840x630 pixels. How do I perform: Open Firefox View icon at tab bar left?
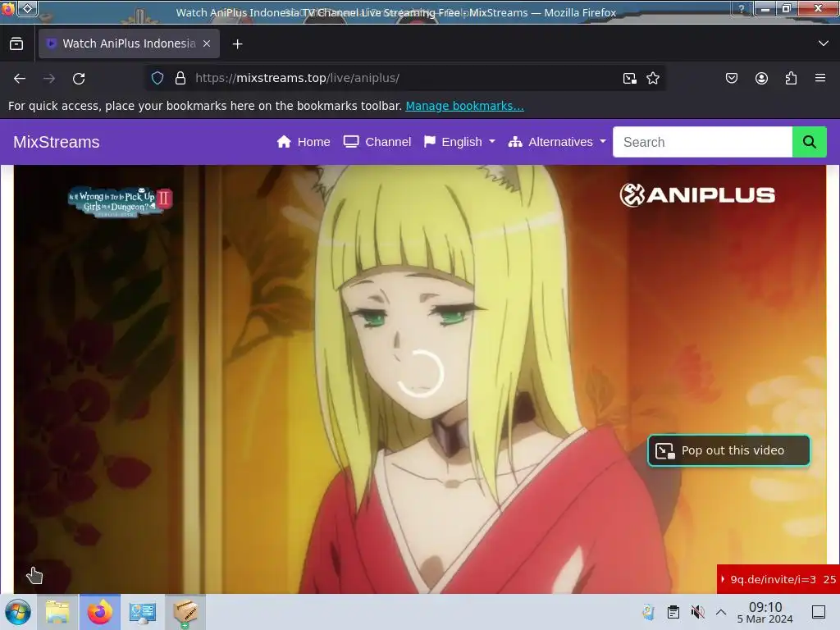16,44
